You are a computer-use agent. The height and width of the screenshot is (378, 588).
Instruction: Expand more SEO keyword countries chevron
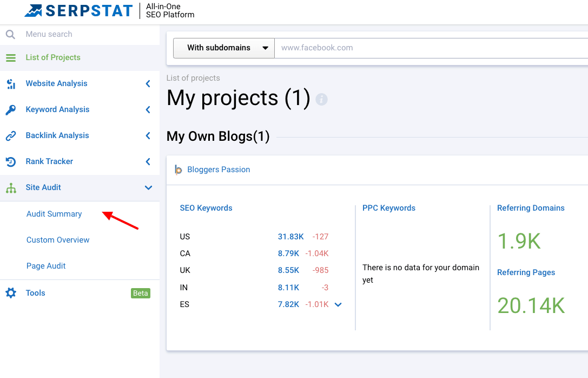[x=338, y=304]
